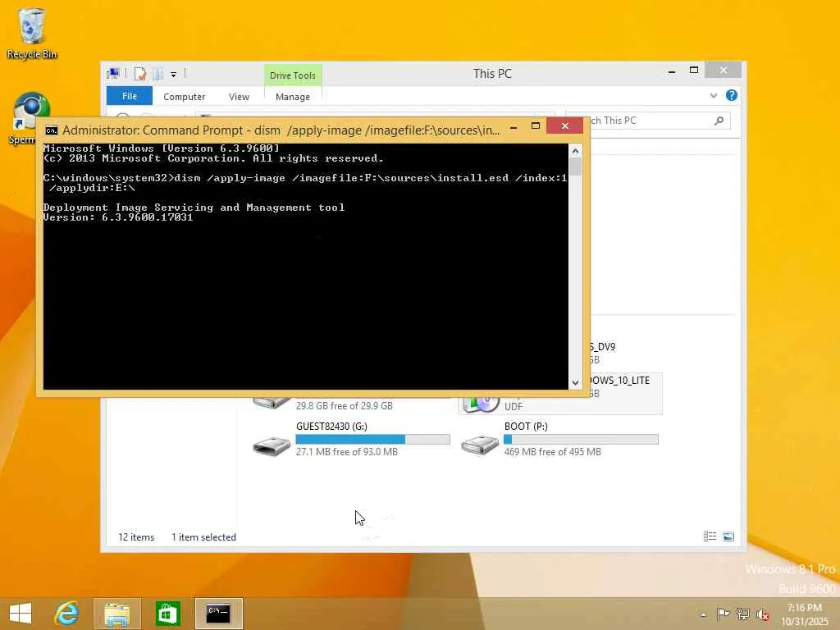Switch to the View ribbon tab
The width and height of the screenshot is (840, 630).
click(x=239, y=97)
